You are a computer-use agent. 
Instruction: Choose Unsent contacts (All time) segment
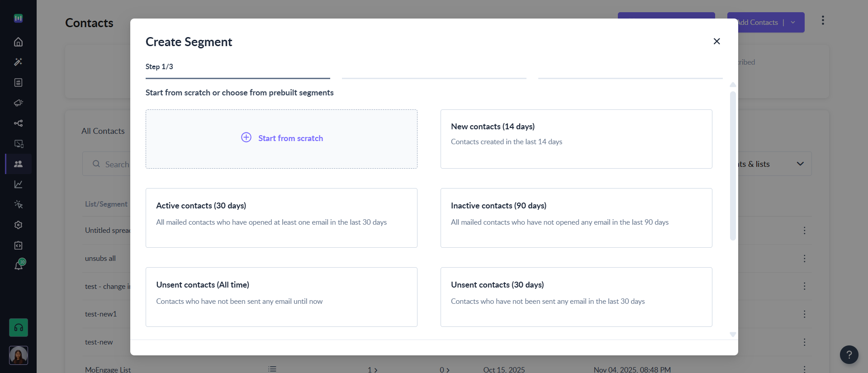coord(281,297)
